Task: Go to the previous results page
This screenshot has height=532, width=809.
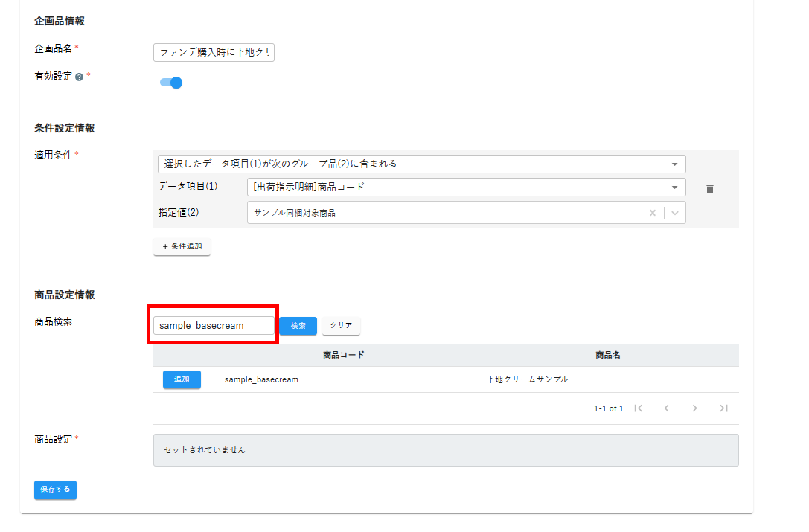Action: point(666,408)
